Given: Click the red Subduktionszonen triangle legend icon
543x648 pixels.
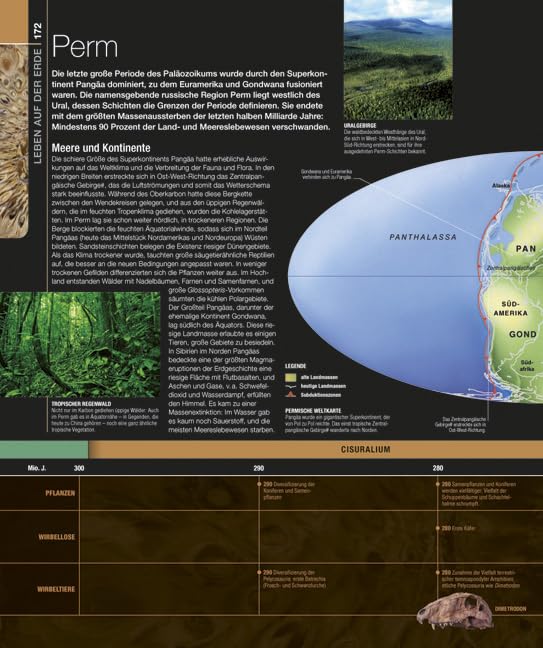Looking at the screenshot, I should tap(291, 395).
